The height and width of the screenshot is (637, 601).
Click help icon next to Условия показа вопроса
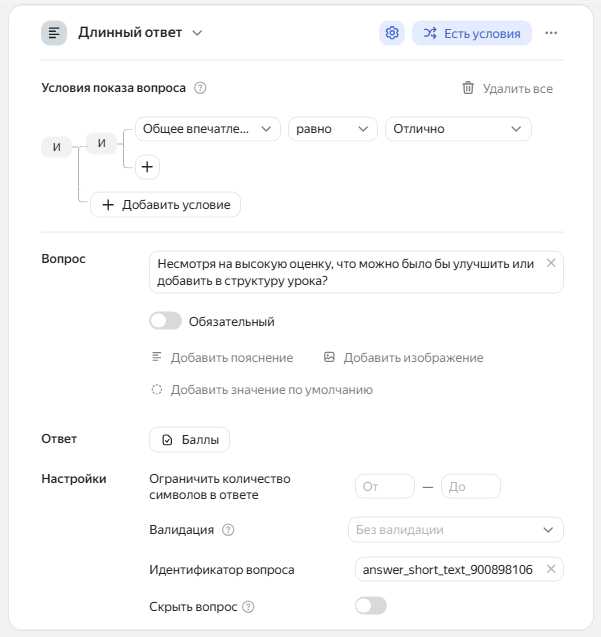pos(200,88)
